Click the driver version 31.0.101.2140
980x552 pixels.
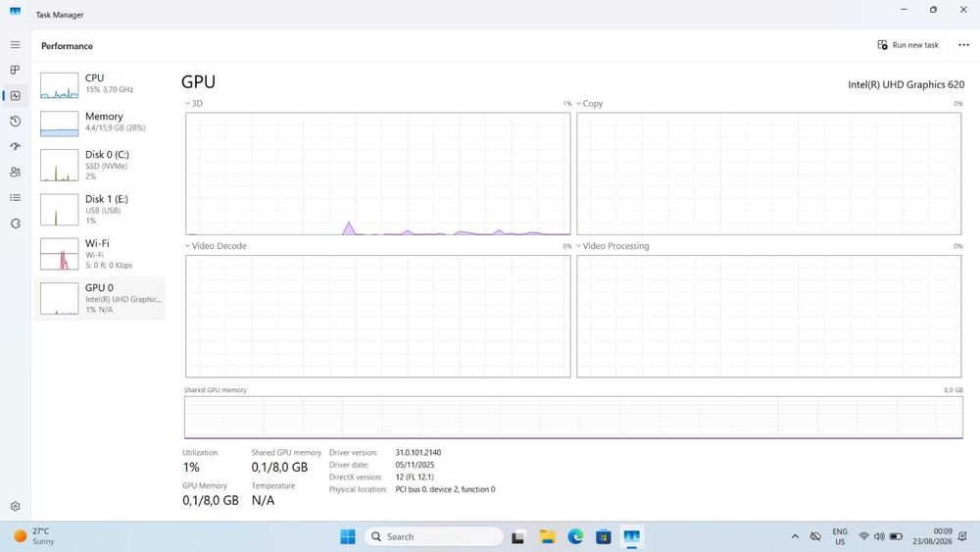(418, 453)
